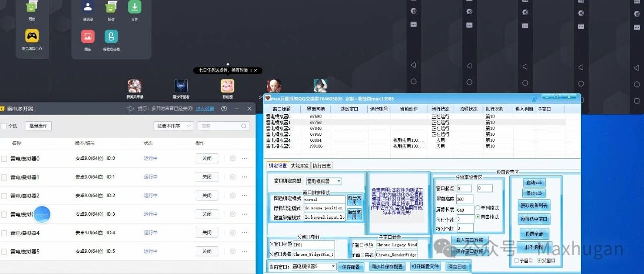Tick the 全选 select-all checkbox

[x=4, y=126]
